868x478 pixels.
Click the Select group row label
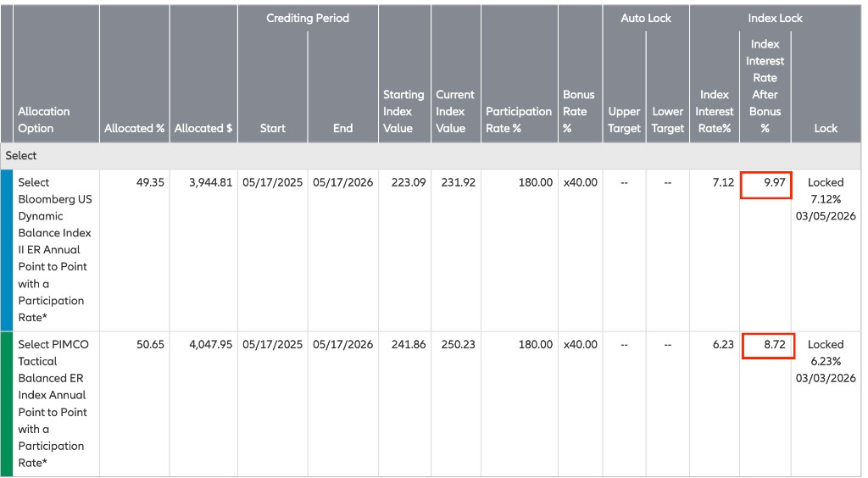pyautogui.click(x=21, y=156)
